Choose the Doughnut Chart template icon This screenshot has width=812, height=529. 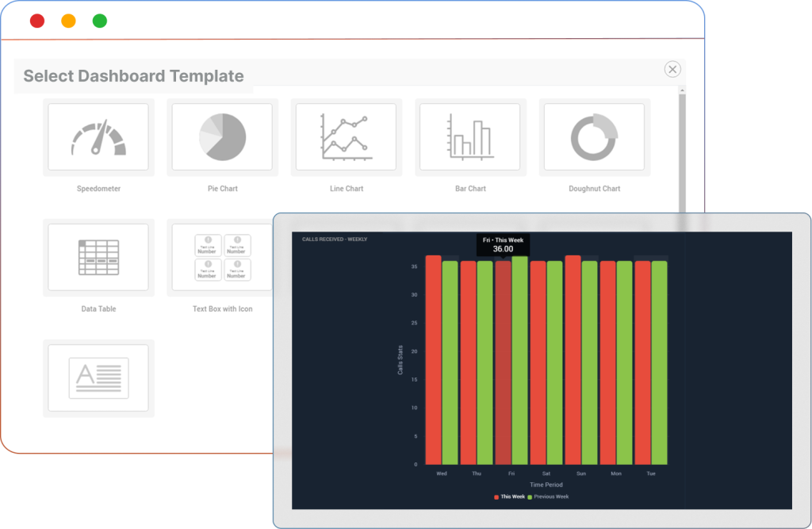(x=594, y=137)
